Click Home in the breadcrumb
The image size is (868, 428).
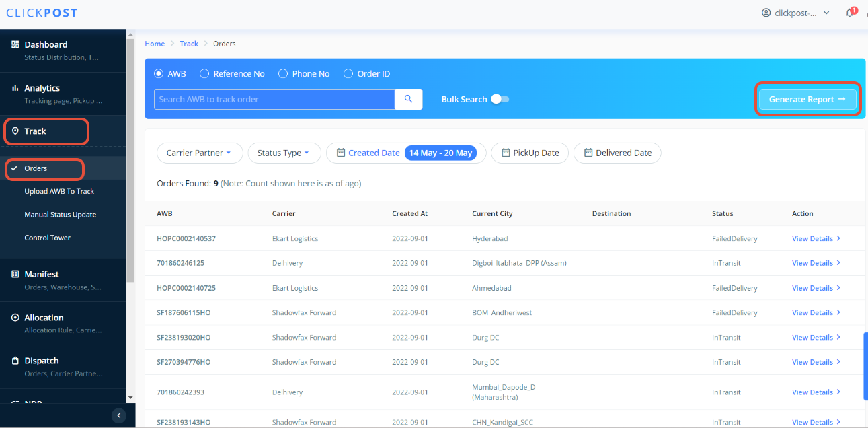(x=155, y=44)
